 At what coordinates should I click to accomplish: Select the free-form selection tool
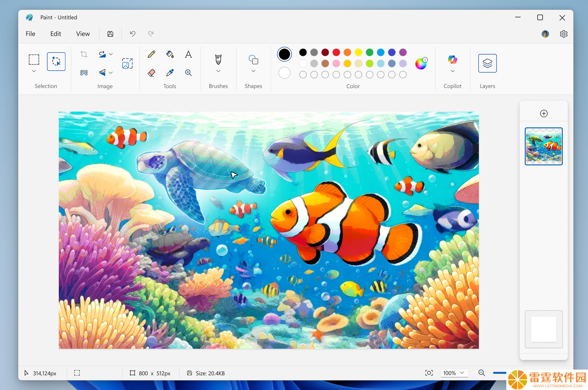click(56, 61)
